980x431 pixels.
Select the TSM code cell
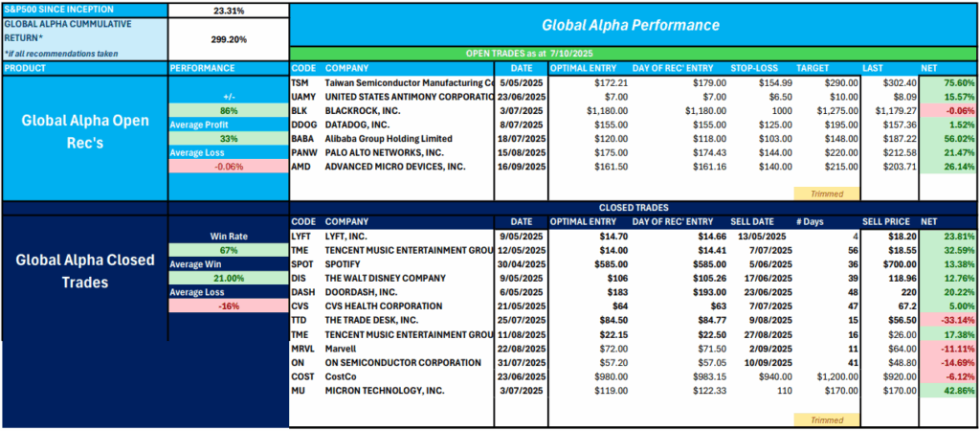[x=301, y=83]
